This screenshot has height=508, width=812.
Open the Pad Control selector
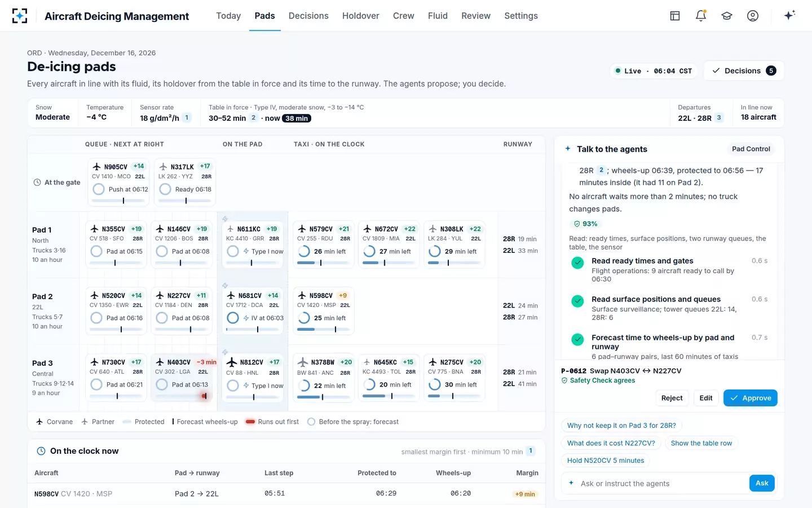point(751,149)
